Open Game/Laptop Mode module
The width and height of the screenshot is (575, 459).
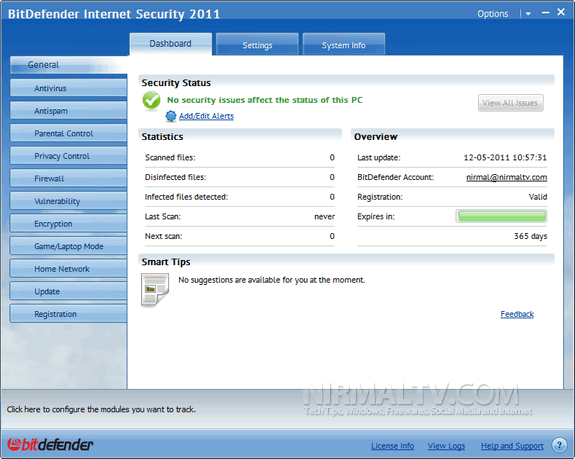[x=68, y=246]
